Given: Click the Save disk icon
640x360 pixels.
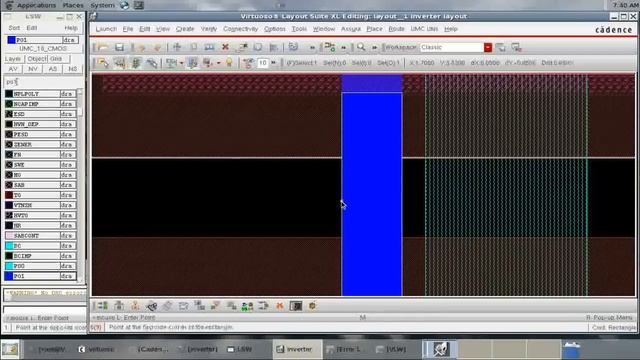Looking at the screenshot, I should coord(119,47).
